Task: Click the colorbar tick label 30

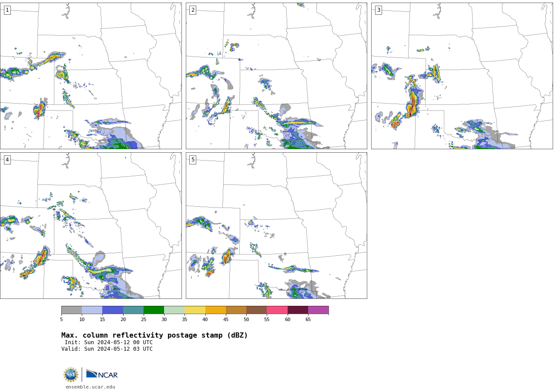Action: 164,319
